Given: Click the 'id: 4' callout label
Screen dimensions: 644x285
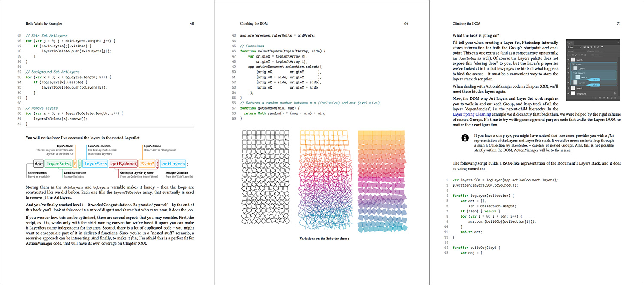Looking at the screenshot, I should point(593,85).
